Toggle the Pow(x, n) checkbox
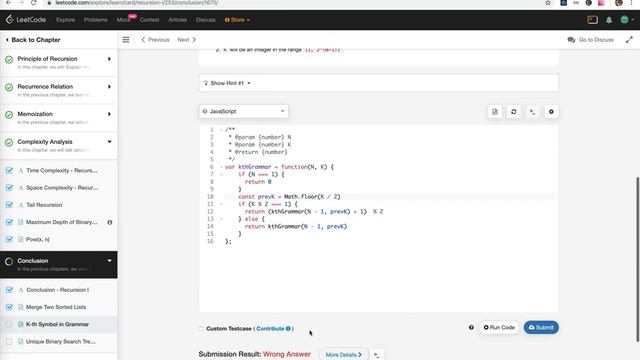 pyautogui.click(x=9, y=239)
